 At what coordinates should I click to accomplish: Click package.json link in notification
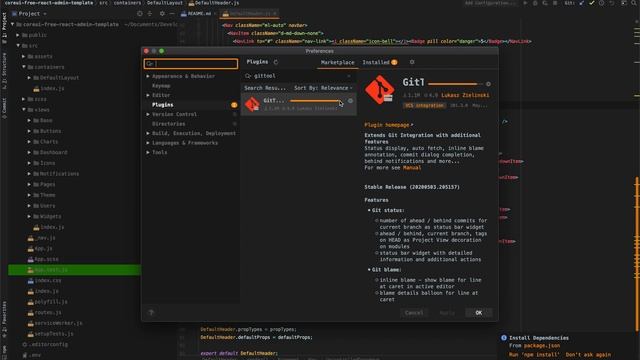click(x=542, y=346)
